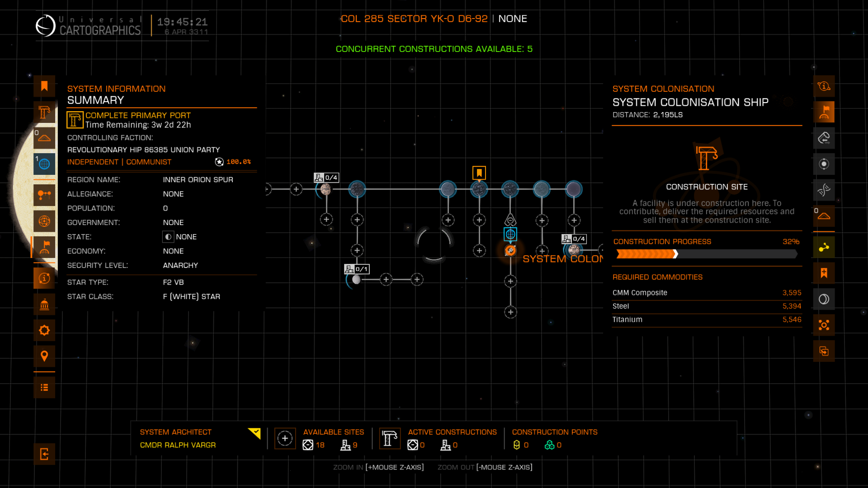Screen dimensions: 868x488
Task: Select the CMM Composite commodity row
Action: coord(707,293)
